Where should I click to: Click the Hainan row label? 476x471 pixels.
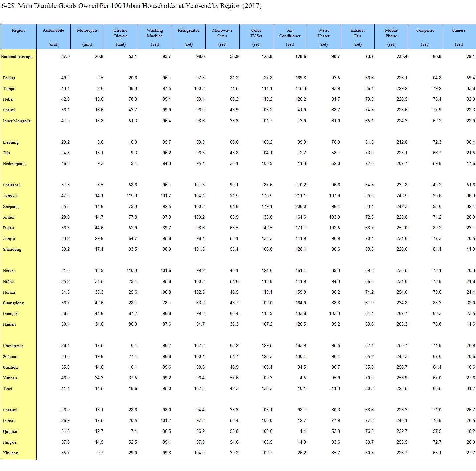[9, 324]
